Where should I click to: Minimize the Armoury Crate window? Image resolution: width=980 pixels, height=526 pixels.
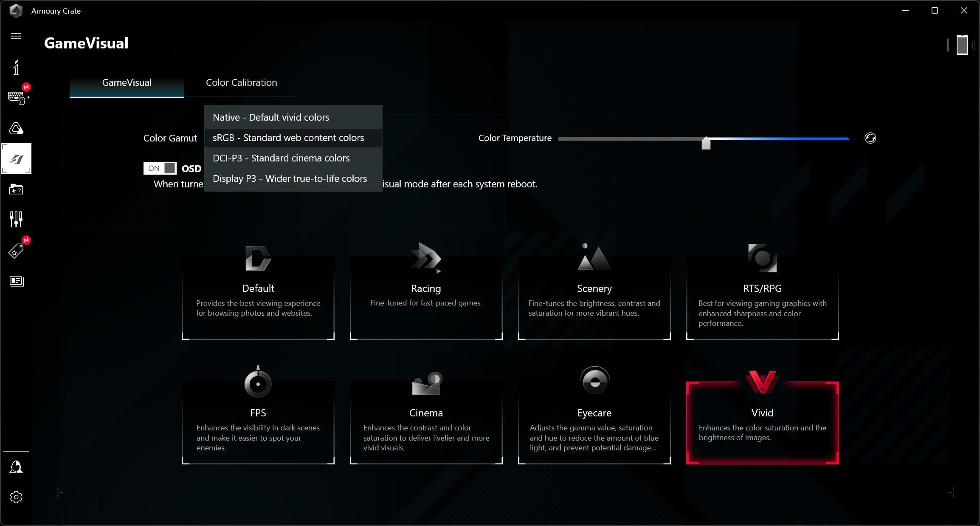click(905, 11)
